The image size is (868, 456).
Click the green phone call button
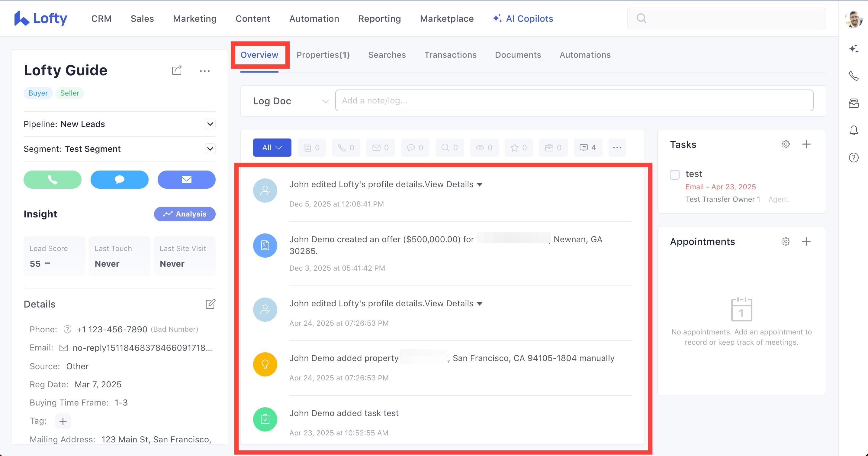[x=52, y=179]
